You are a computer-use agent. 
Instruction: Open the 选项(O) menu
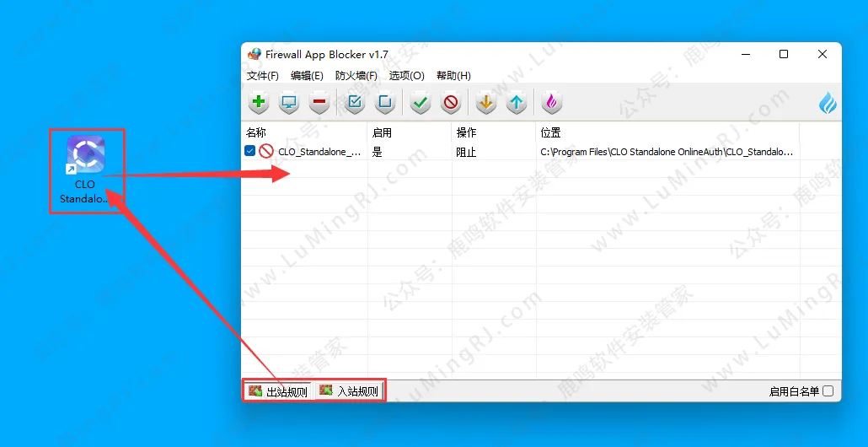(406, 76)
